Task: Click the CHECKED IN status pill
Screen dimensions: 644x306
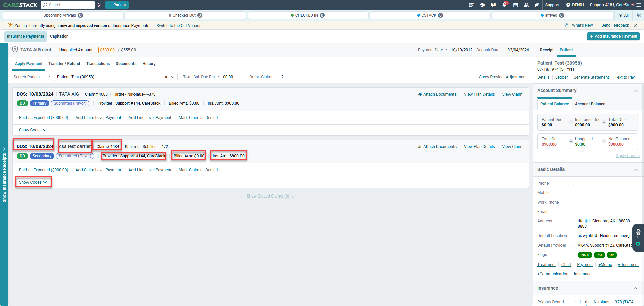Action: [x=308, y=15]
